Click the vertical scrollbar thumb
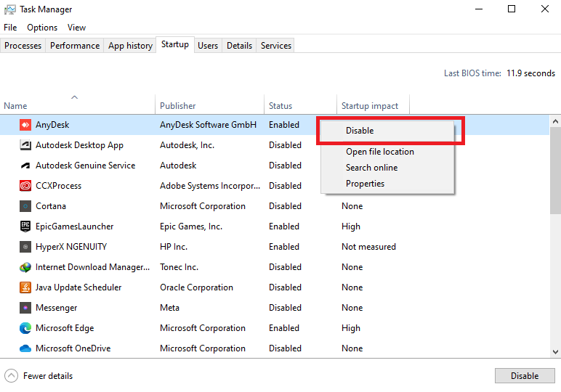Image resolution: width=561 pixels, height=392 pixels. 555,171
